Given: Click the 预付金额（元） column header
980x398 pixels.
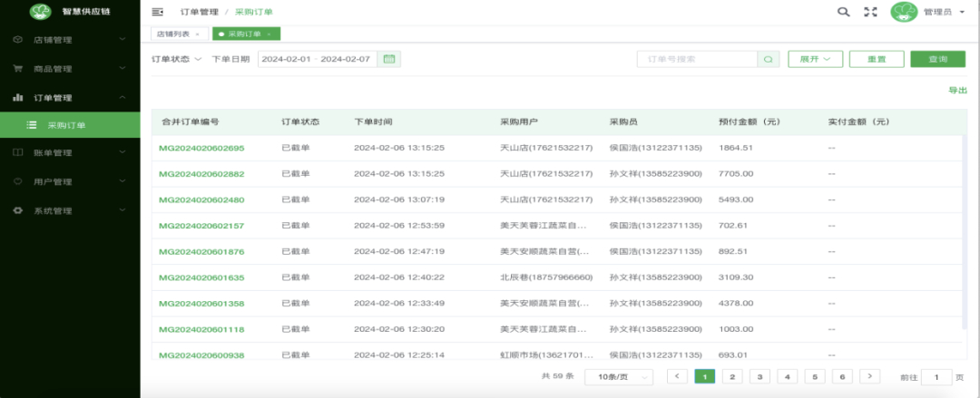Looking at the screenshot, I should coord(749,121).
